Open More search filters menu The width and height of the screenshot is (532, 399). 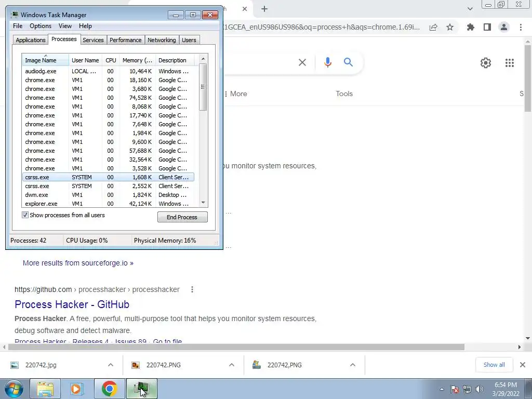[x=236, y=94]
